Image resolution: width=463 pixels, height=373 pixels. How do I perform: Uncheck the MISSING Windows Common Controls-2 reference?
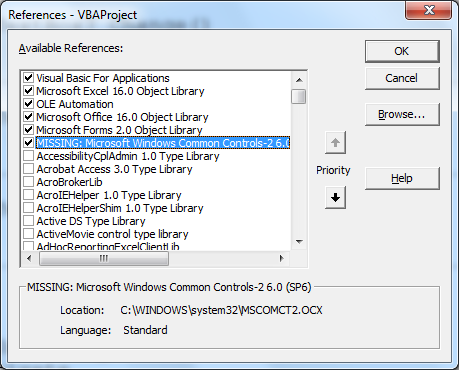coord(29,143)
